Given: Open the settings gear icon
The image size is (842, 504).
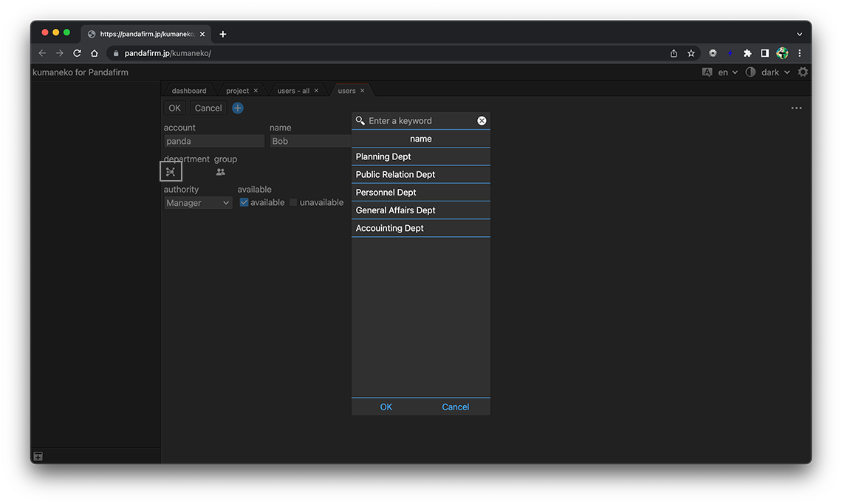Looking at the screenshot, I should 803,72.
